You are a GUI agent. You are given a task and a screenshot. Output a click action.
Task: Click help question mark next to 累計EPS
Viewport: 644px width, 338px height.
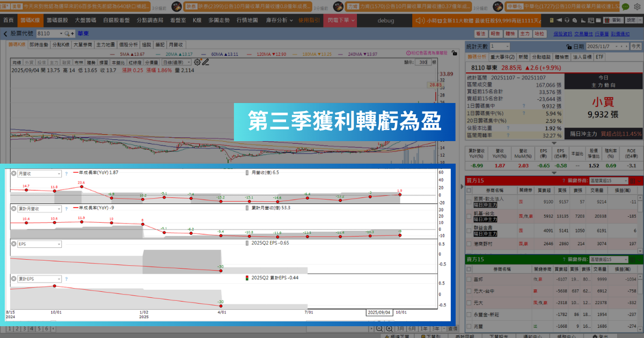(x=67, y=279)
